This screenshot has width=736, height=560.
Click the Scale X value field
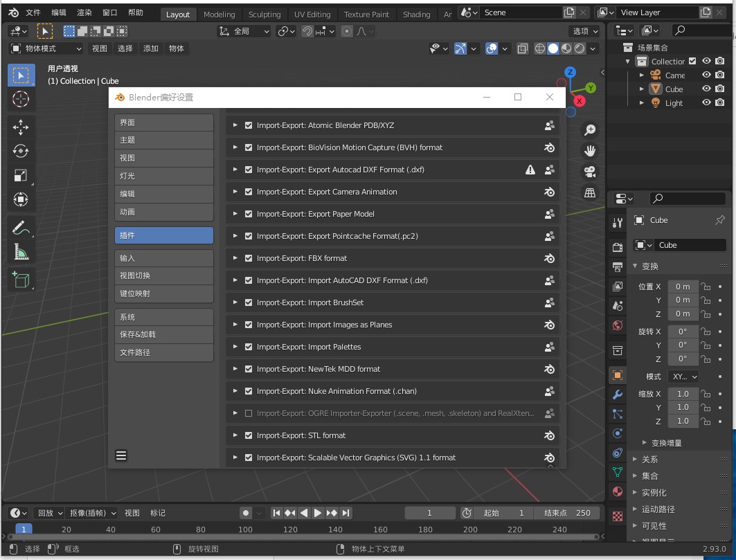683,394
